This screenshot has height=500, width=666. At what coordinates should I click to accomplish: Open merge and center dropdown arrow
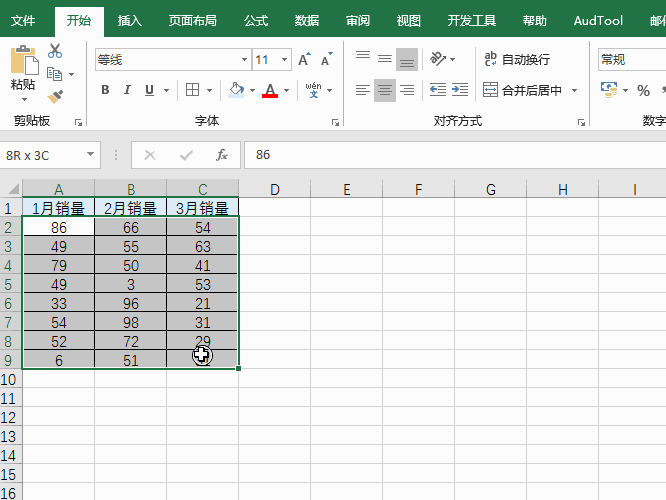575,90
